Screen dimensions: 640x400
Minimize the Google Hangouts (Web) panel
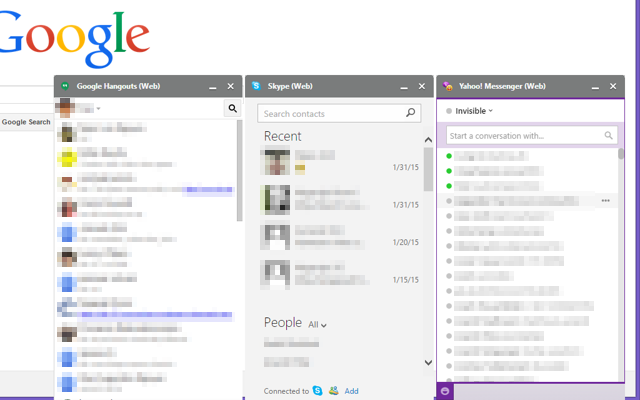213,87
